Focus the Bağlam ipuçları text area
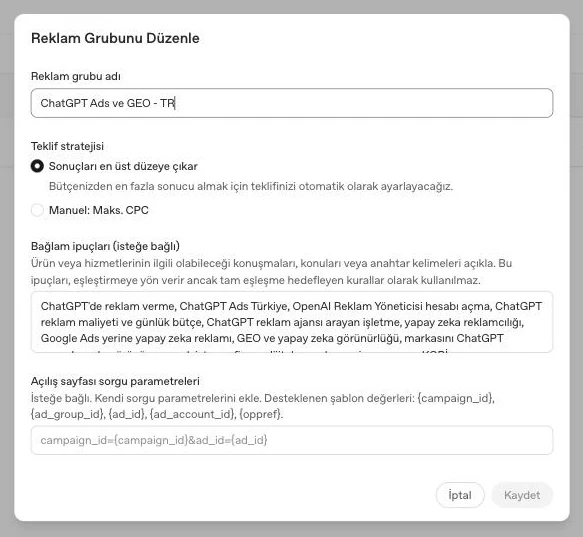 click(292, 322)
